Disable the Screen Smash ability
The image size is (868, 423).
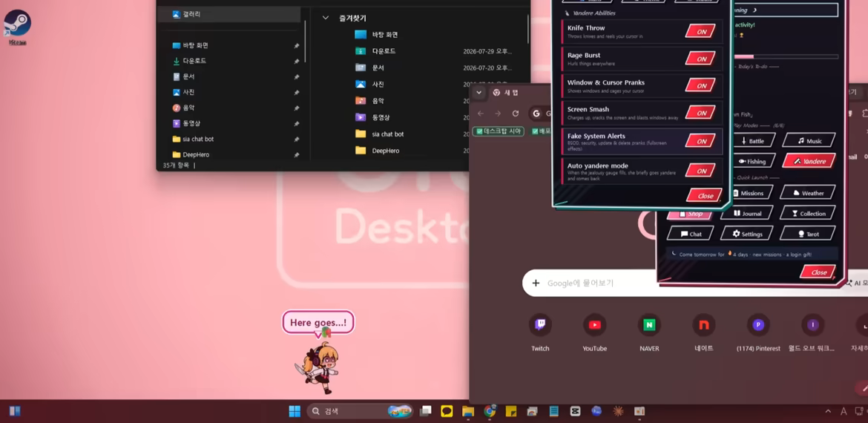[x=700, y=113]
